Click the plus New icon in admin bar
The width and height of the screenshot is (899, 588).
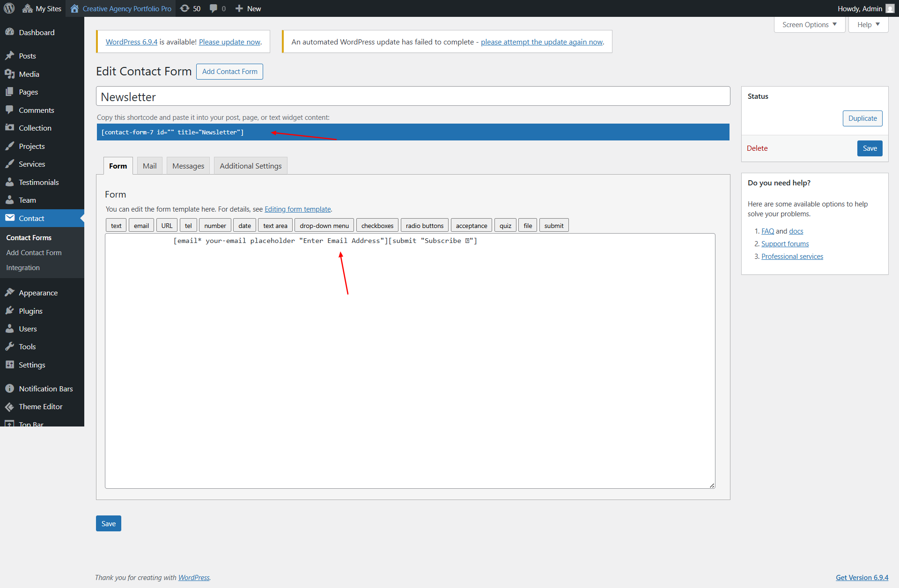239,8
